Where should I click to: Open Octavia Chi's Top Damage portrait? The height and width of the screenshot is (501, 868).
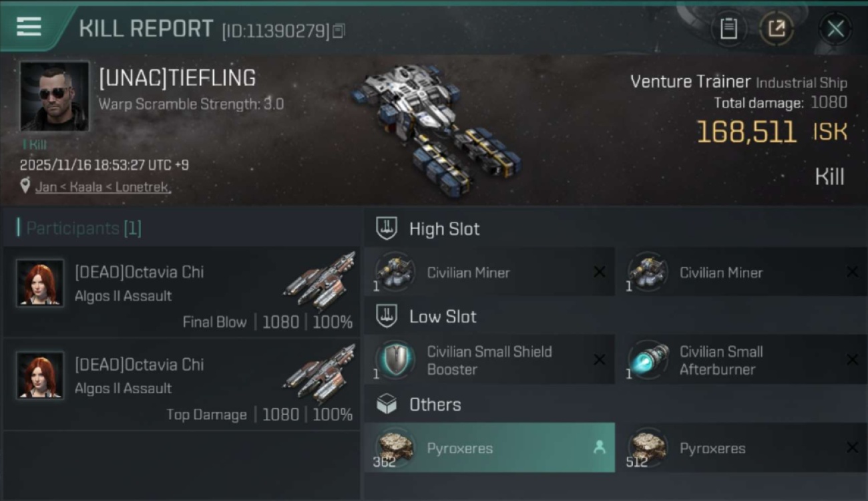tap(40, 375)
